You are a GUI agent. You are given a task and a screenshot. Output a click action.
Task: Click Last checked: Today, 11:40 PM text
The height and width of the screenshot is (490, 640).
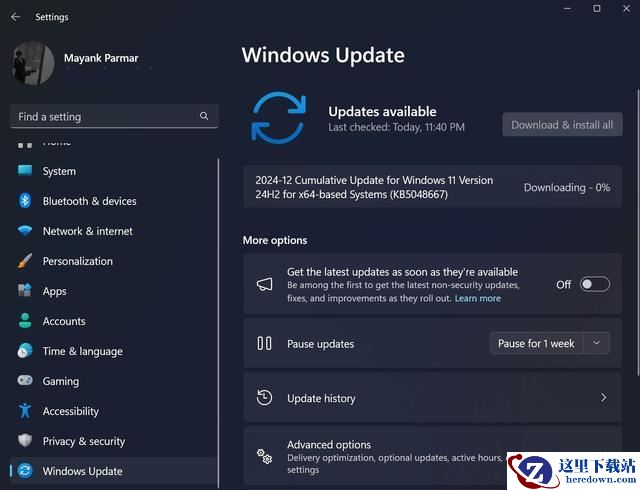396,127
